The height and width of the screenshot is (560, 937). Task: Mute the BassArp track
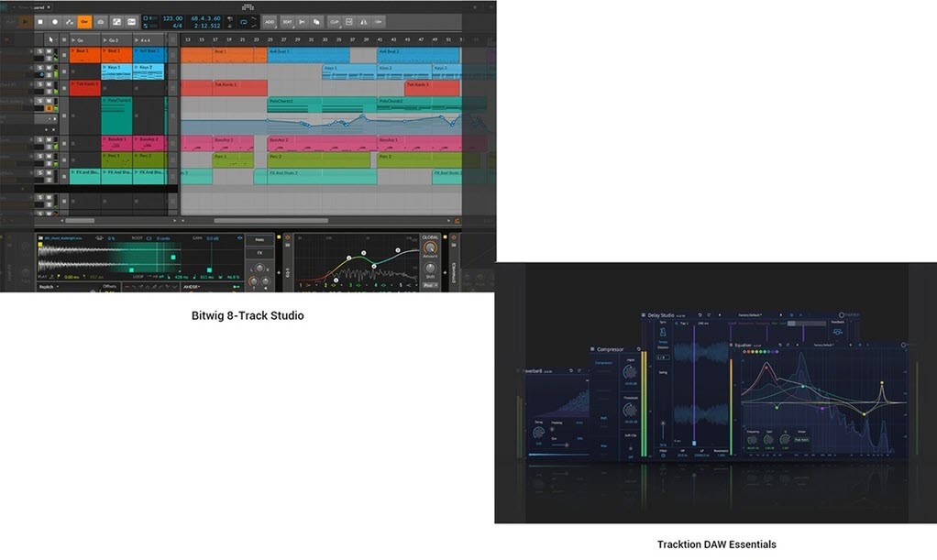click(x=49, y=140)
